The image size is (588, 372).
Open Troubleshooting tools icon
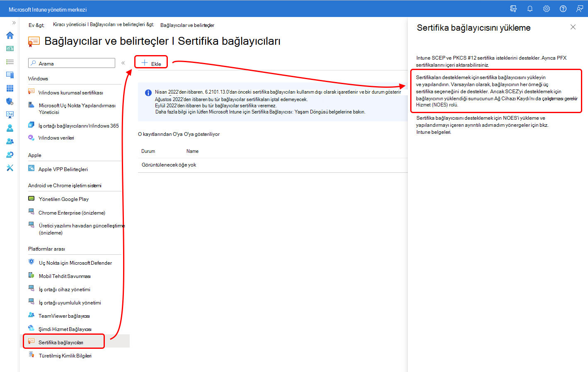pos(10,168)
